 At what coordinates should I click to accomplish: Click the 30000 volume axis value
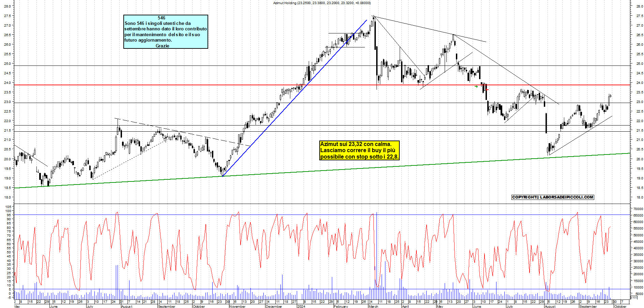[638, 261]
